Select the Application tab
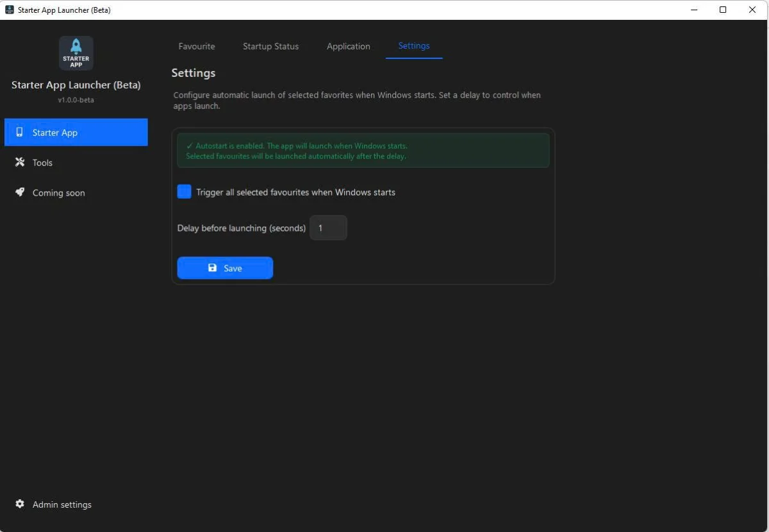 coord(348,46)
